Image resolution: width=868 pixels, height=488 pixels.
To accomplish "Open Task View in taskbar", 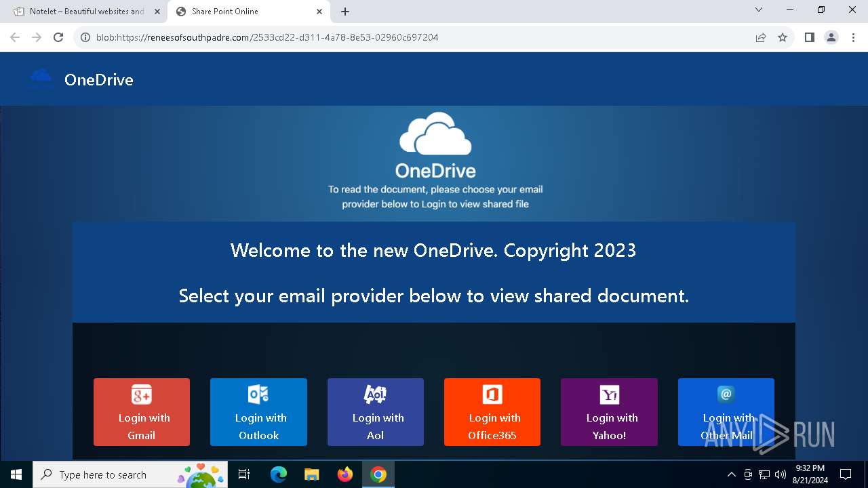I will (x=244, y=474).
